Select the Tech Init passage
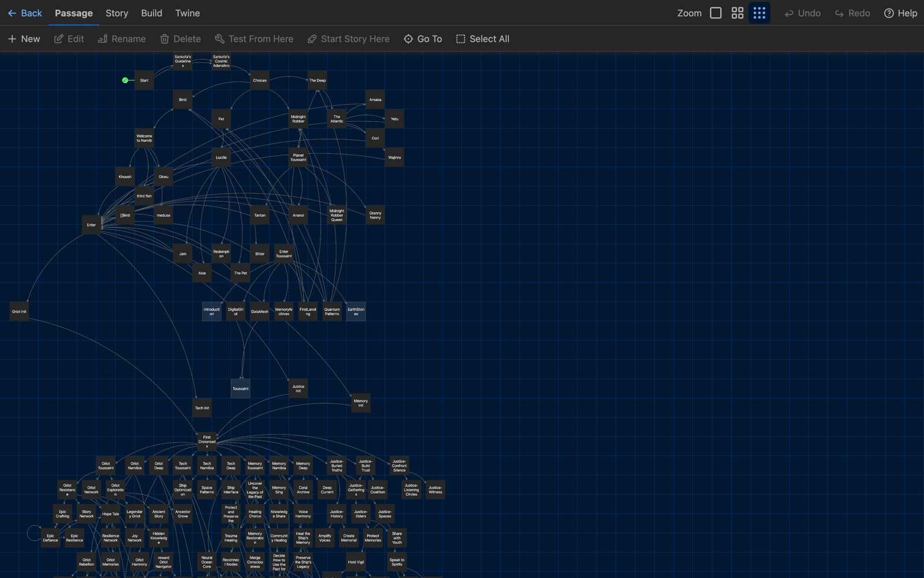The height and width of the screenshot is (578, 924). (202, 408)
